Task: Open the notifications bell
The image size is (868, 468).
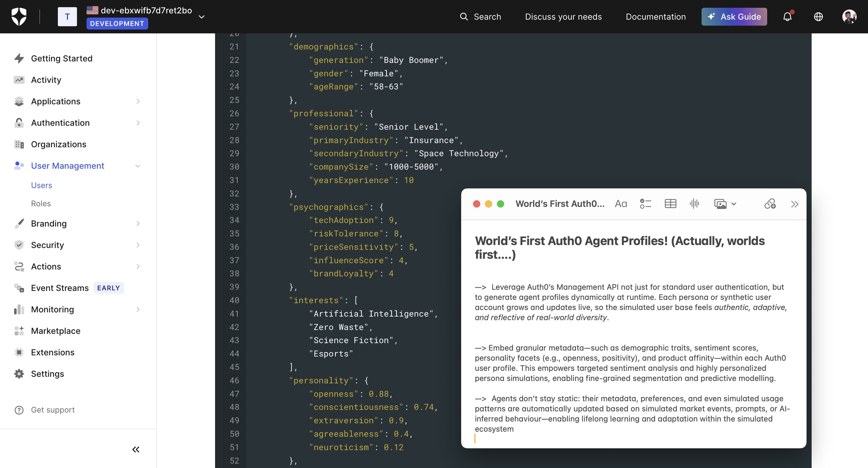Action: tap(787, 16)
